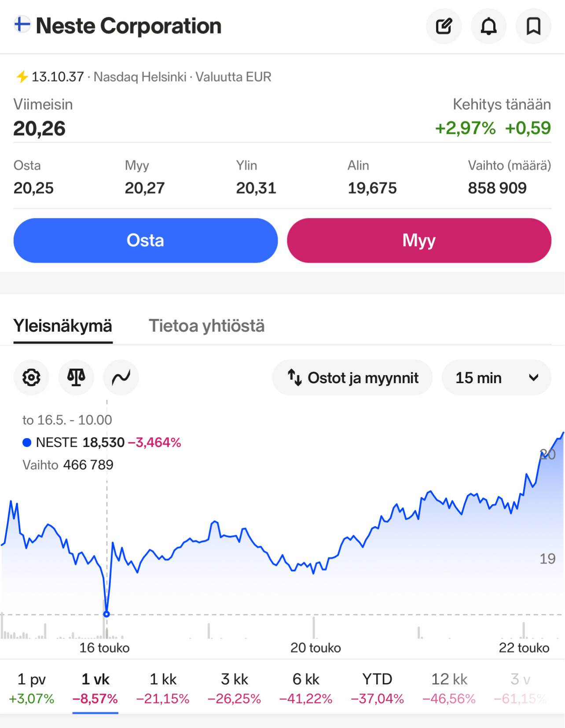Select the Yleisnäkymä tab
Image resolution: width=565 pixels, height=728 pixels.
coord(63,326)
